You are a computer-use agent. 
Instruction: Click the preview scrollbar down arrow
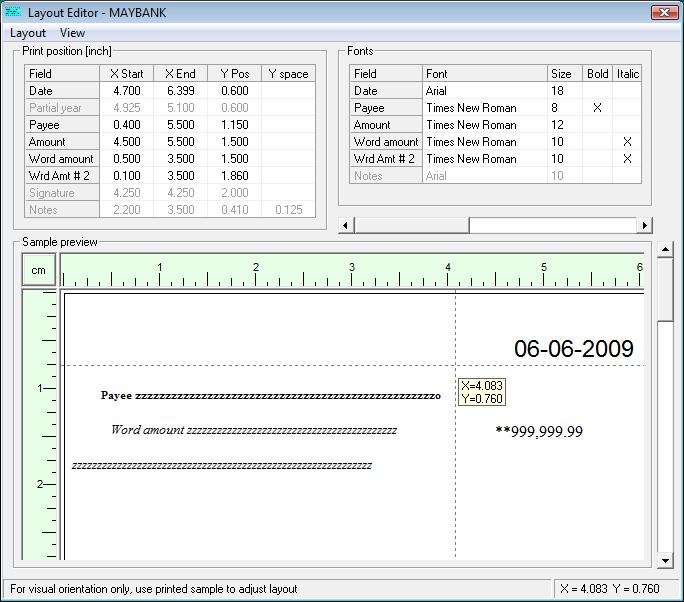[x=666, y=561]
